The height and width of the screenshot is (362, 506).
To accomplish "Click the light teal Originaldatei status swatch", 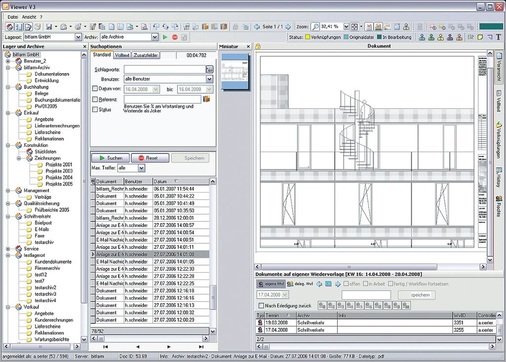I will (346, 37).
